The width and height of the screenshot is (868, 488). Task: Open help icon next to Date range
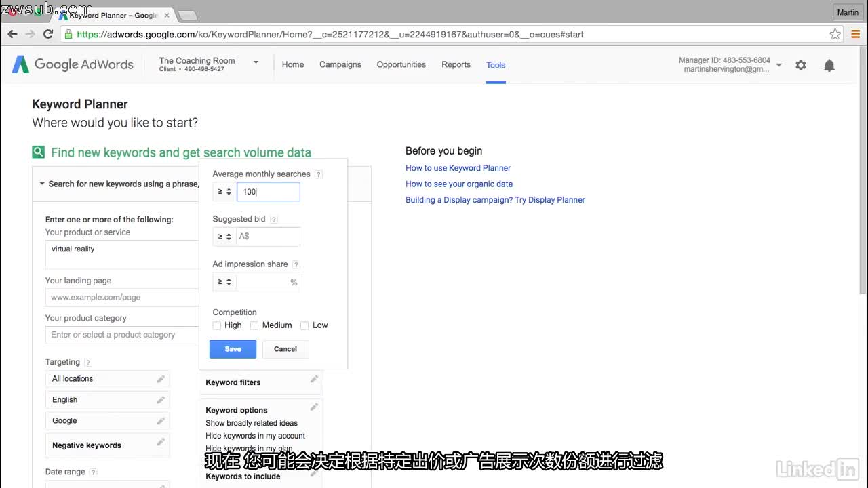coord(94,472)
